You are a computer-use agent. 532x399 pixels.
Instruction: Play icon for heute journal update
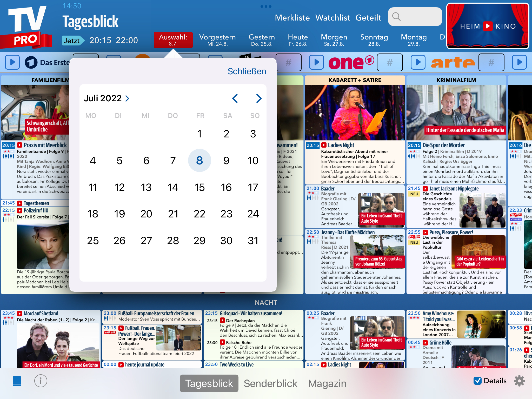121,365
